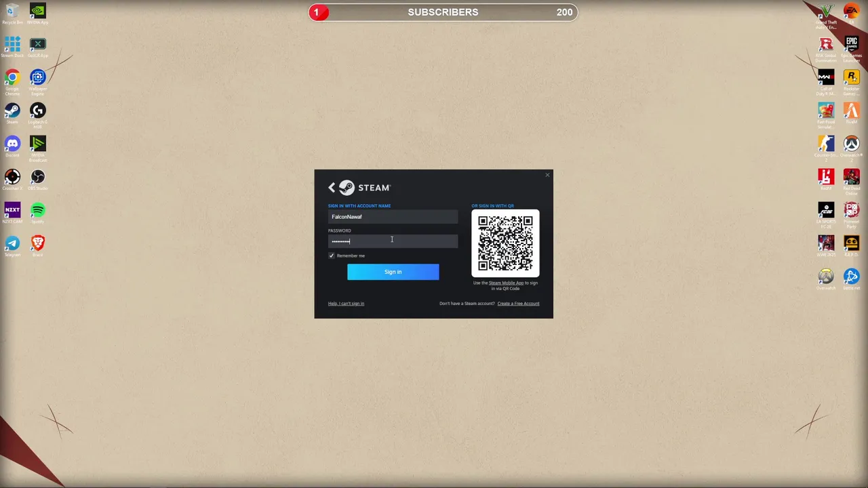Focus the password input field
This screenshot has height=488, width=868.
click(x=393, y=241)
